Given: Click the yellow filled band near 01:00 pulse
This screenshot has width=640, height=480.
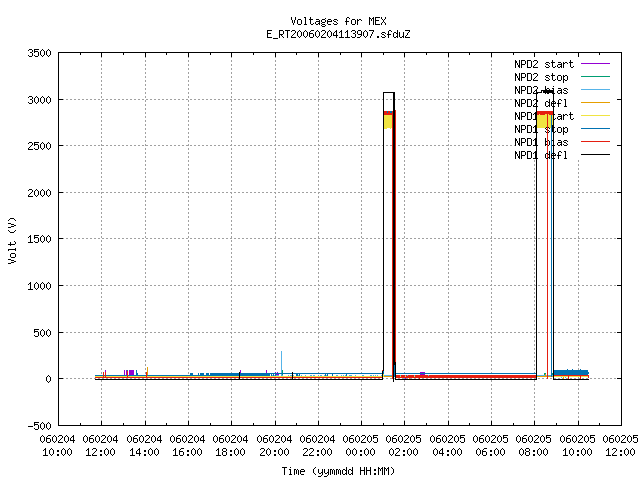Looking at the screenshot, I should [x=388, y=122].
